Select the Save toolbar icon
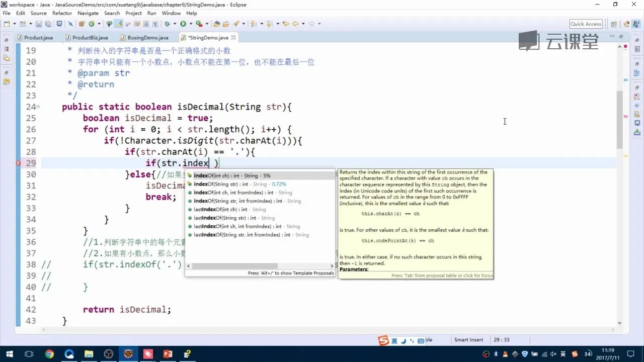 39,24
